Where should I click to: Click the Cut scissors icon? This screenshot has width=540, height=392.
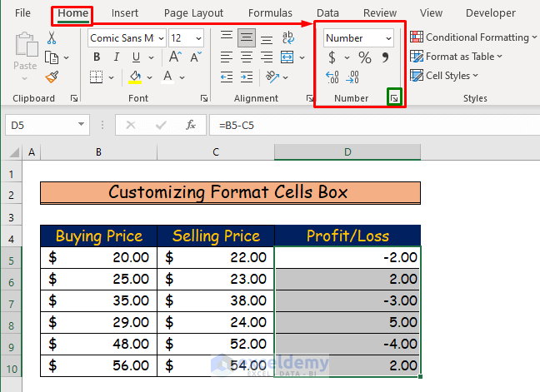coord(52,37)
